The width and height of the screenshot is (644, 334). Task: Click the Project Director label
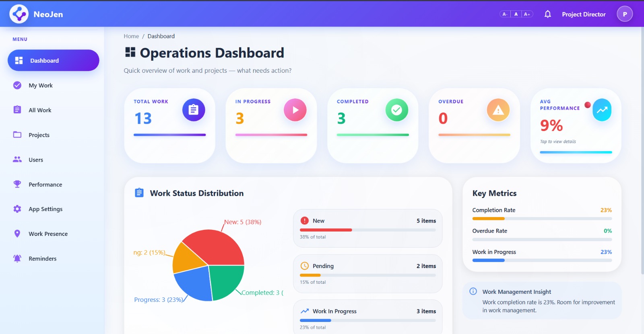pyautogui.click(x=584, y=14)
